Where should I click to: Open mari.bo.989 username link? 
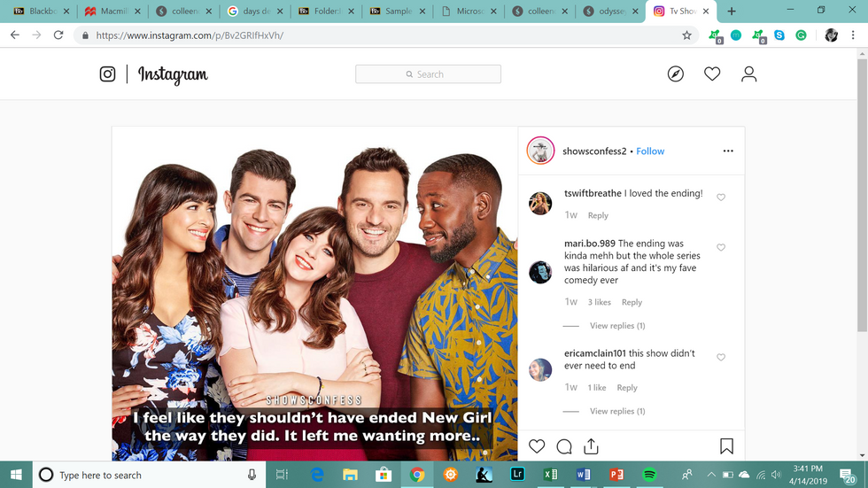click(x=590, y=244)
